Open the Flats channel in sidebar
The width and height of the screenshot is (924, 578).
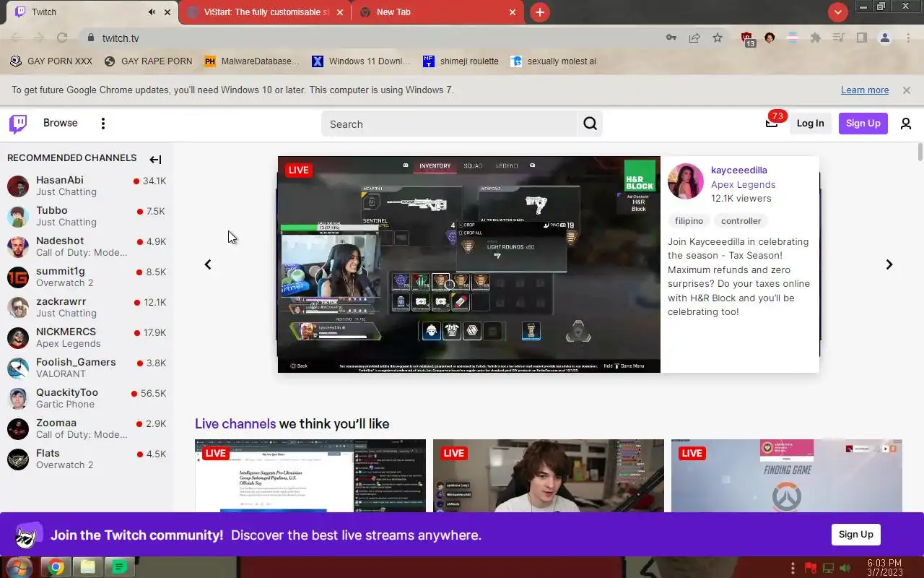click(x=87, y=459)
